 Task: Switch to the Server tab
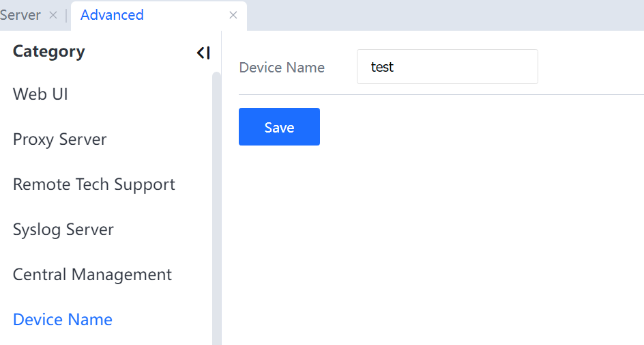click(20, 15)
